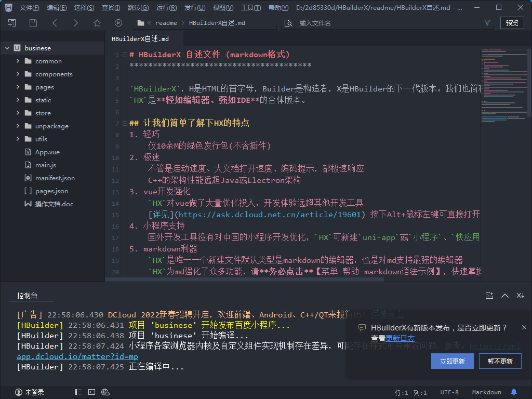The width and height of the screenshot is (532, 399).
Task: Toggle the 预览 preview button
Action: coord(512,23)
